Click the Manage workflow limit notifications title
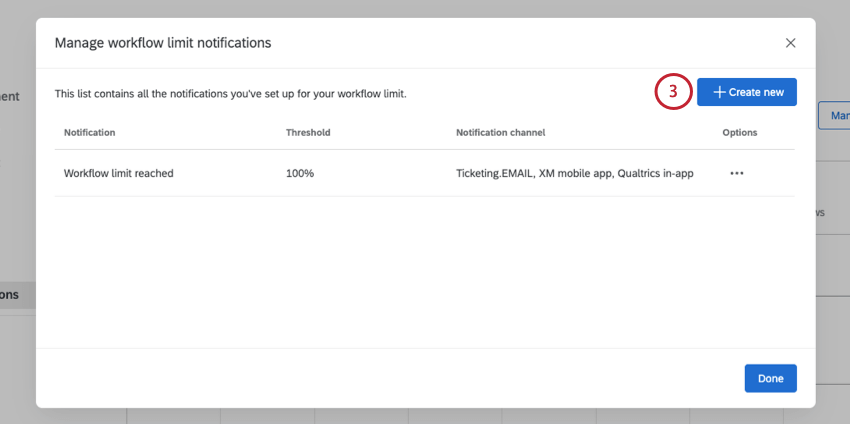This screenshot has height=424, width=850. (163, 43)
